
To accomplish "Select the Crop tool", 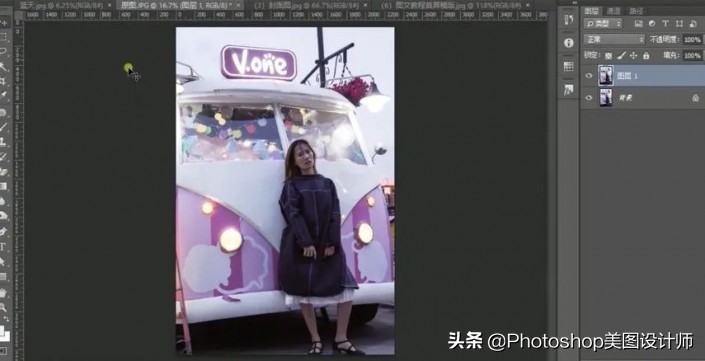I will 3,81.
